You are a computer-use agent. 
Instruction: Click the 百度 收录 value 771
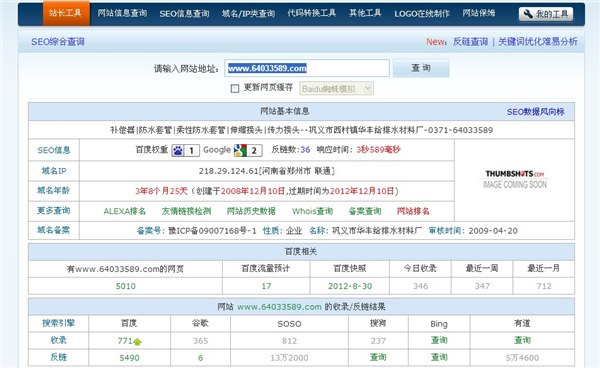coord(125,341)
